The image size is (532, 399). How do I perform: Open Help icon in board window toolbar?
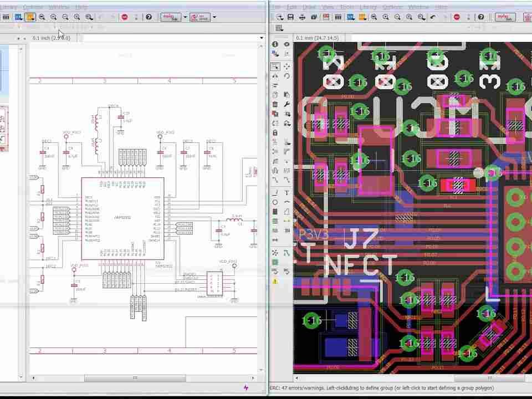pyautogui.click(x=481, y=17)
